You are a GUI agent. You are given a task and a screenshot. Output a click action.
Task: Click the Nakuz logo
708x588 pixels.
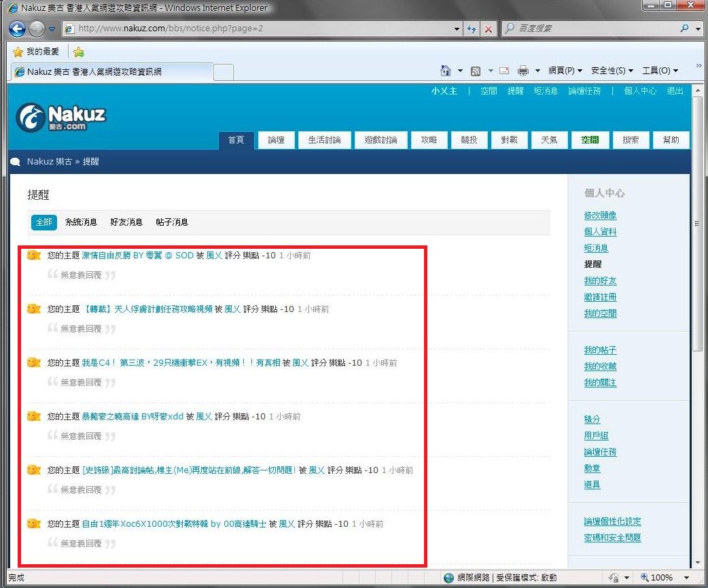(x=61, y=118)
